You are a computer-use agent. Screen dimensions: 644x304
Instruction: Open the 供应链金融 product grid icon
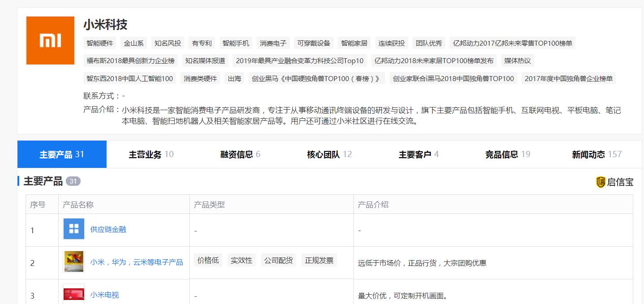click(74, 229)
